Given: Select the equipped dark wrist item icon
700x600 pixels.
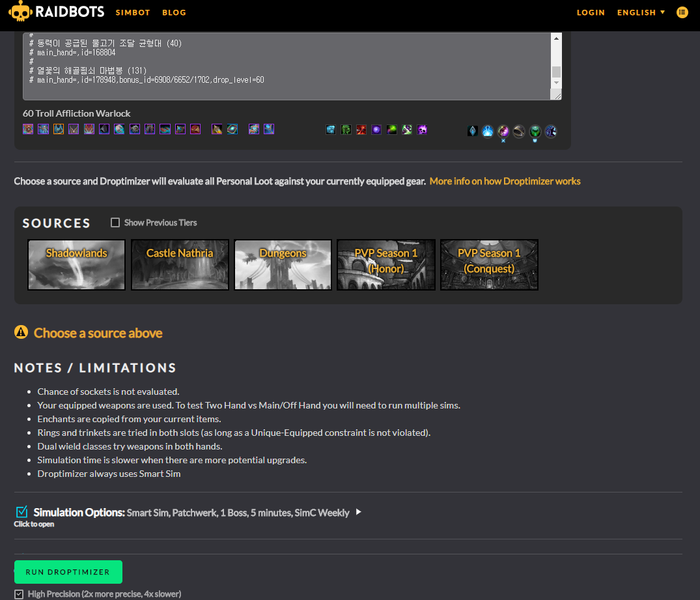Looking at the screenshot, I should click(104, 130).
